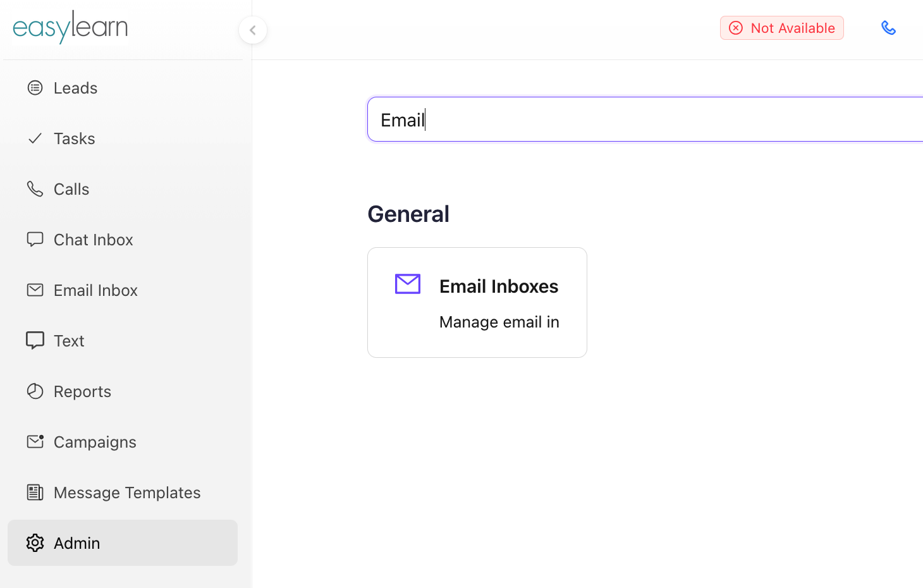The width and height of the screenshot is (923, 588).
Task: Click the 'Manage email in' card description
Action: (x=499, y=322)
